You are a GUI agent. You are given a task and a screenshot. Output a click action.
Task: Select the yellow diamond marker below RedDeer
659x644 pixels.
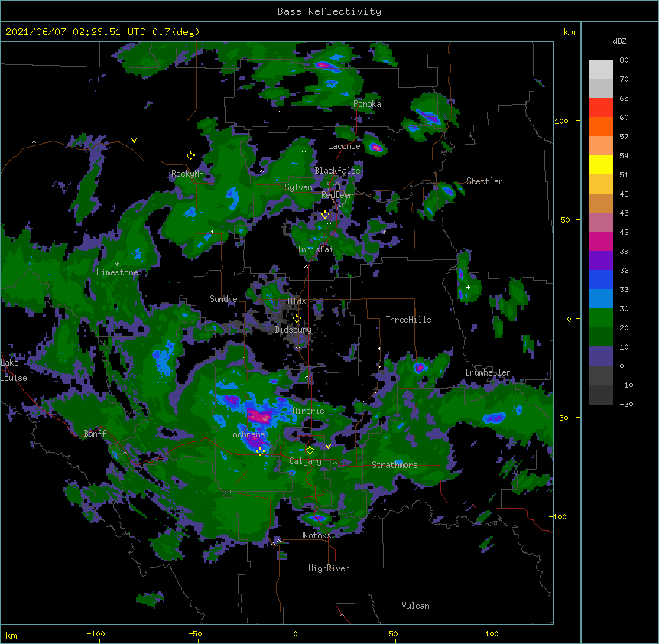[x=326, y=215]
